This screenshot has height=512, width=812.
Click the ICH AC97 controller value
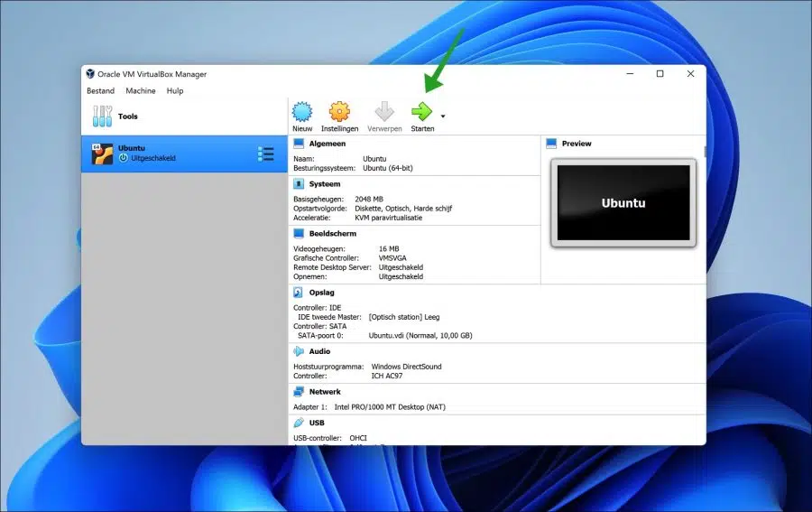click(x=387, y=377)
